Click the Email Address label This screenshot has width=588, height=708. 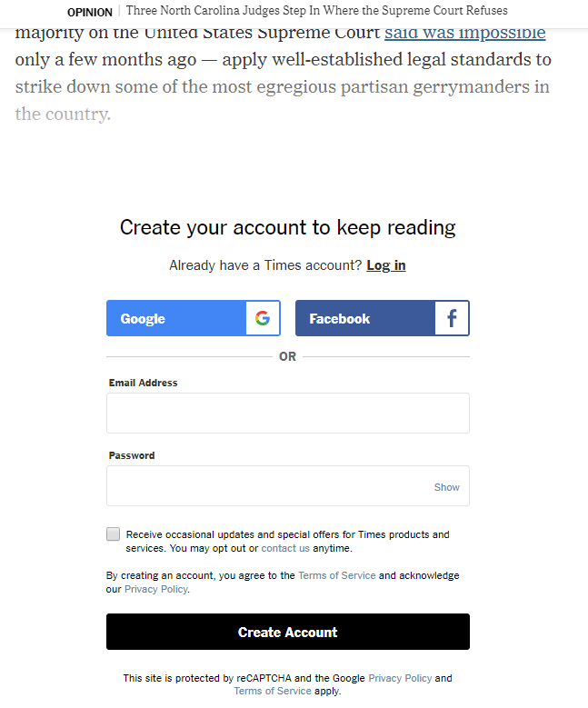coord(144,383)
